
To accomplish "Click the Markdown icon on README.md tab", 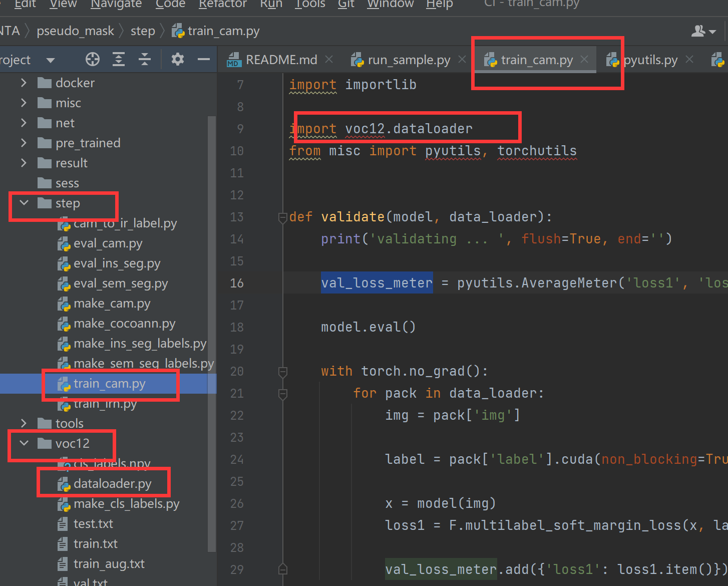I will 233,59.
